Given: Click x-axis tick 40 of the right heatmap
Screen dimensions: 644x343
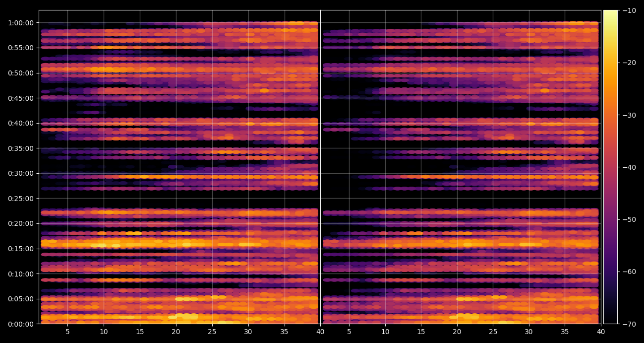Looking at the screenshot, I should point(601,332).
